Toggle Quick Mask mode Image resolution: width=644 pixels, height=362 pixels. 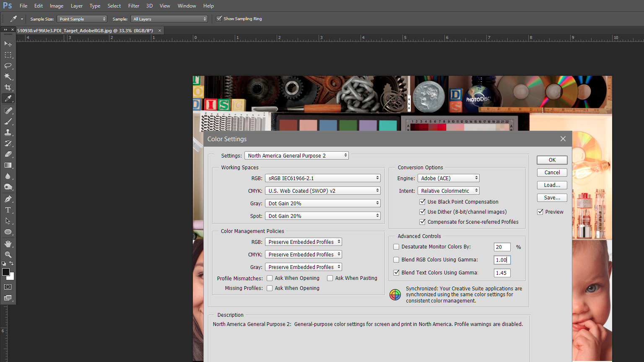8,287
